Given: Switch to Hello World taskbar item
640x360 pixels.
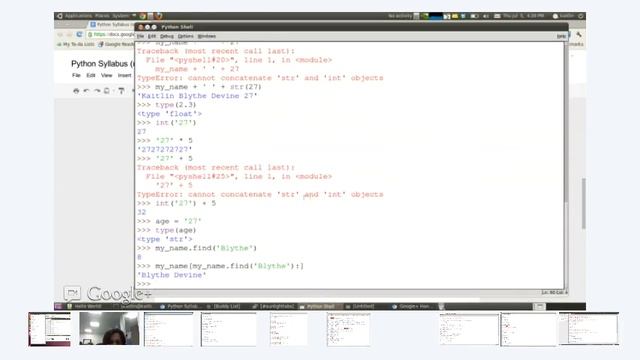Looking at the screenshot, I should pyautogui.click(x=84, y=307).
